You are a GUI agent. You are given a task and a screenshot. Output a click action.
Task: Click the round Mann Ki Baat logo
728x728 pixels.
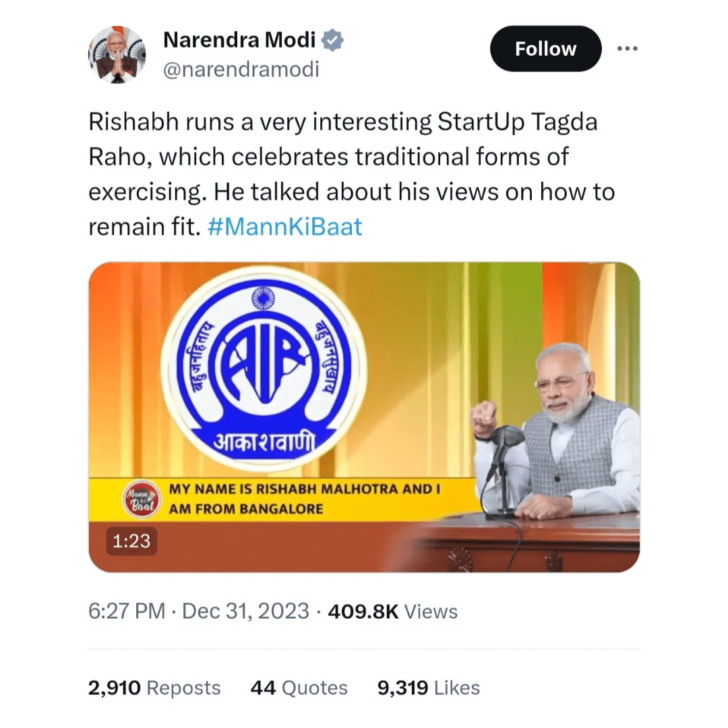[x=141, y=501]
